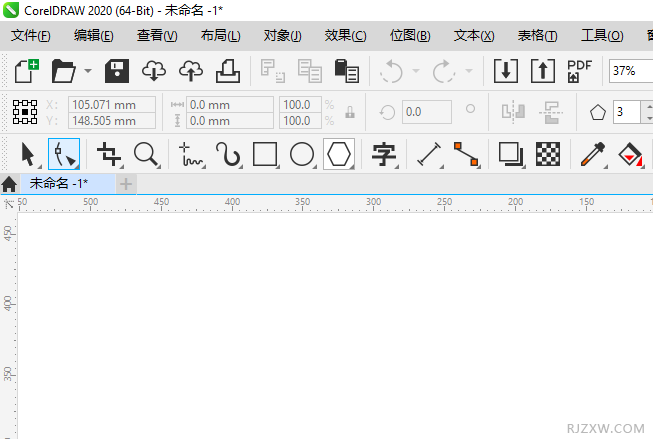The height and width of the screenshot is (439, 653).
Task: Select the Crop tool
Action: tap(108, 155)
